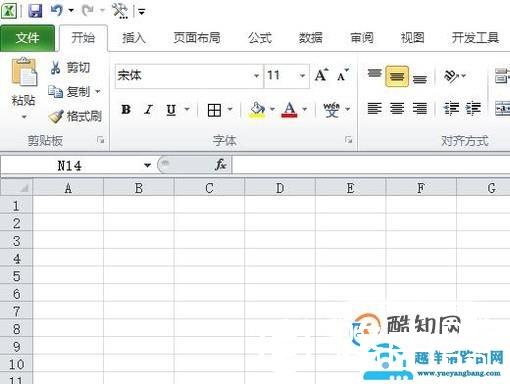Open the font name dropdown arrow

point(256,76)
